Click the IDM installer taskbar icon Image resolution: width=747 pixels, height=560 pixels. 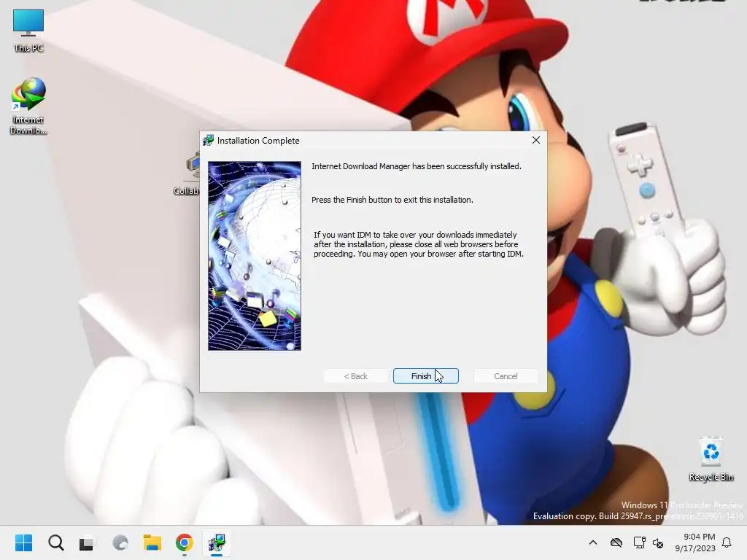217,542
